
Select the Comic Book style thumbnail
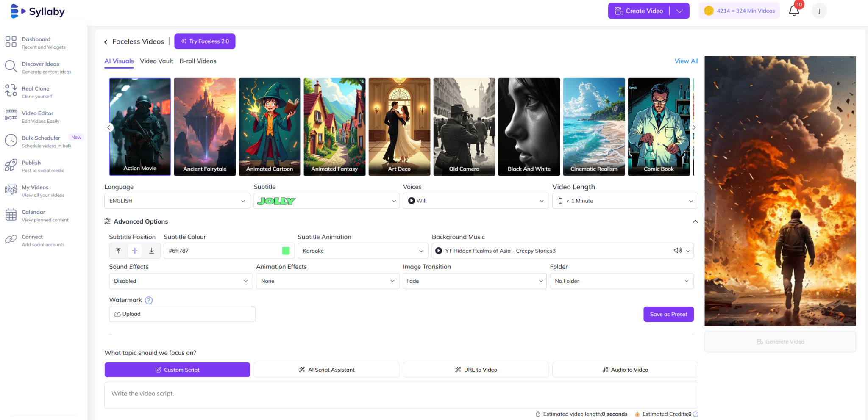(x=659, y=127)
